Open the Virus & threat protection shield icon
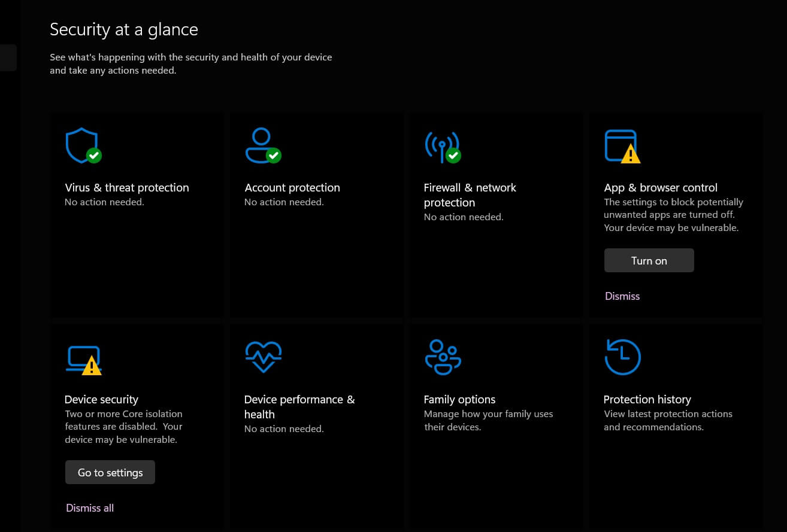The width and height of the screenshot is (787, 532). 83,145
